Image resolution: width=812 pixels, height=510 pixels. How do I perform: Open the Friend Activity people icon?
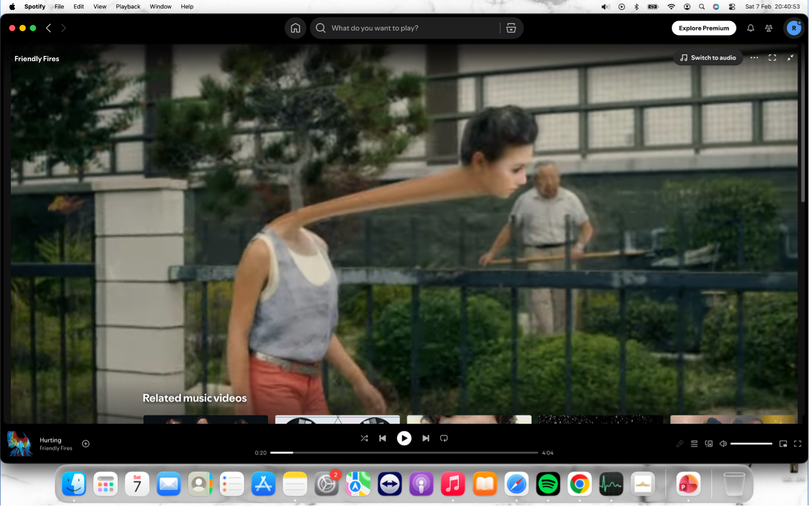769,28
